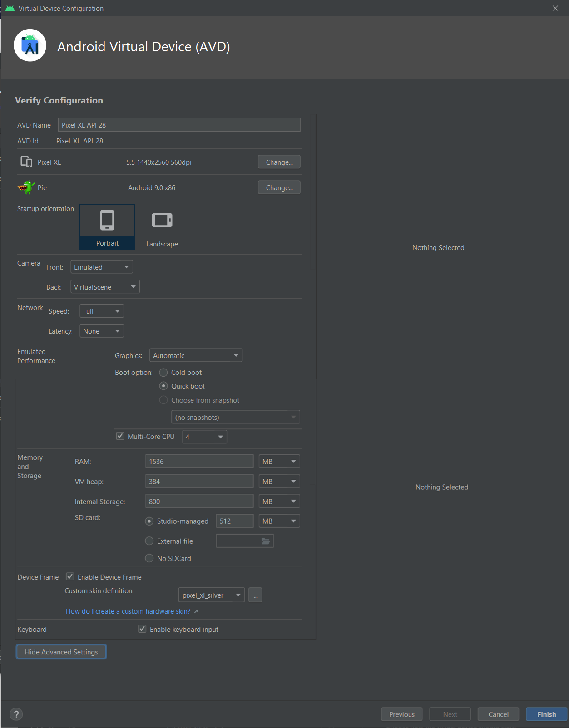Open Internal Storage unit dropdown
This screenshot has height=728, width=569.
click(279, 502)
